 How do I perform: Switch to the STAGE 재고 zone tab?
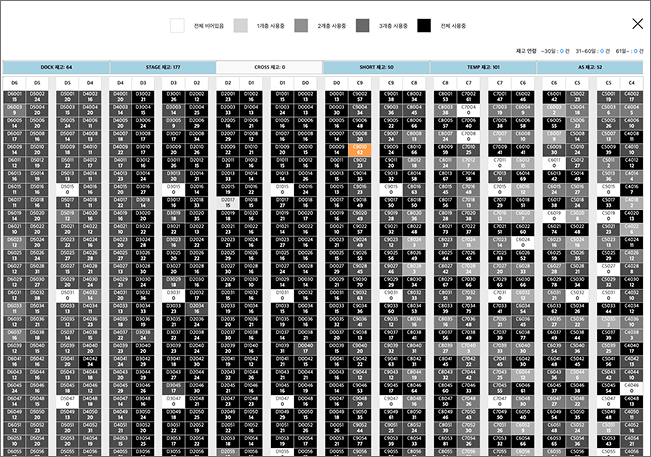(x=162, y=67)
